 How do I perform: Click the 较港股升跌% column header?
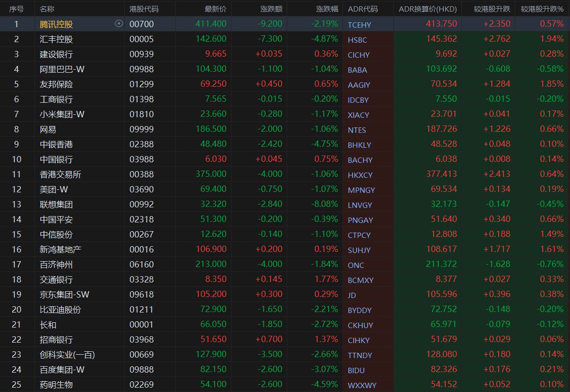[x=542, y=9]
